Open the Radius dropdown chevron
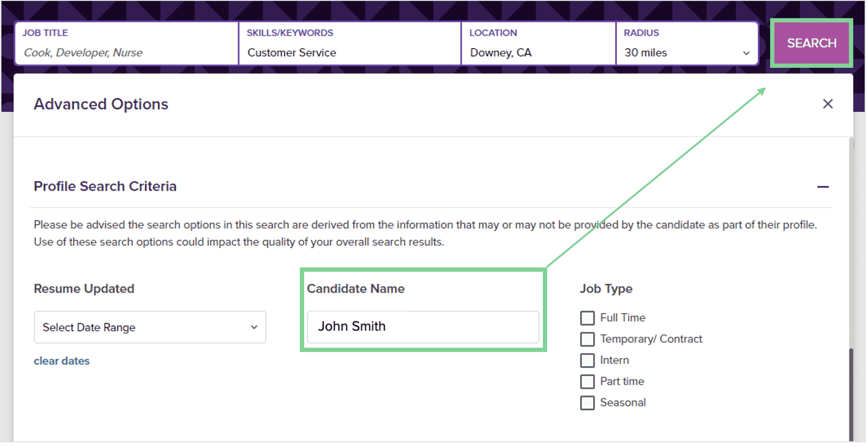 tap(746, 53)
